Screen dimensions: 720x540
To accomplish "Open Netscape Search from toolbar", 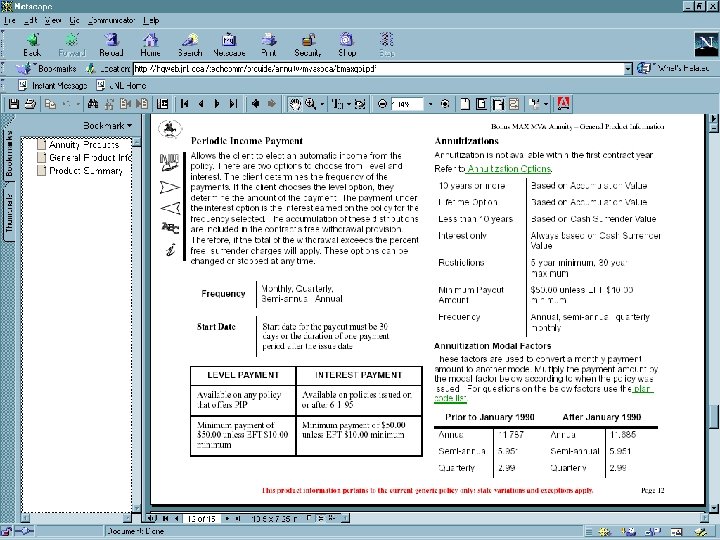I will (190, 45).
